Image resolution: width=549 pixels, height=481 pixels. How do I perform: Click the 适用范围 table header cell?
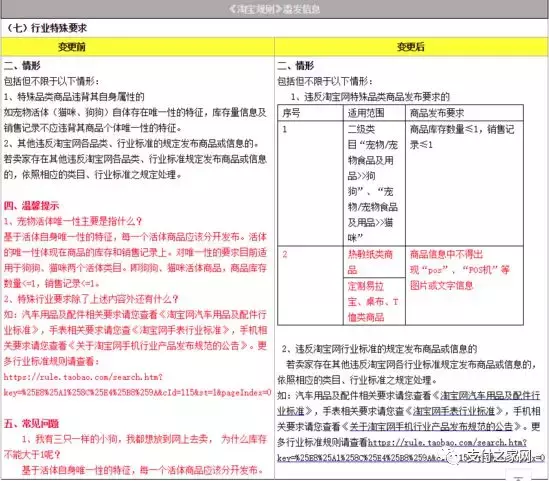coord(374,113)
